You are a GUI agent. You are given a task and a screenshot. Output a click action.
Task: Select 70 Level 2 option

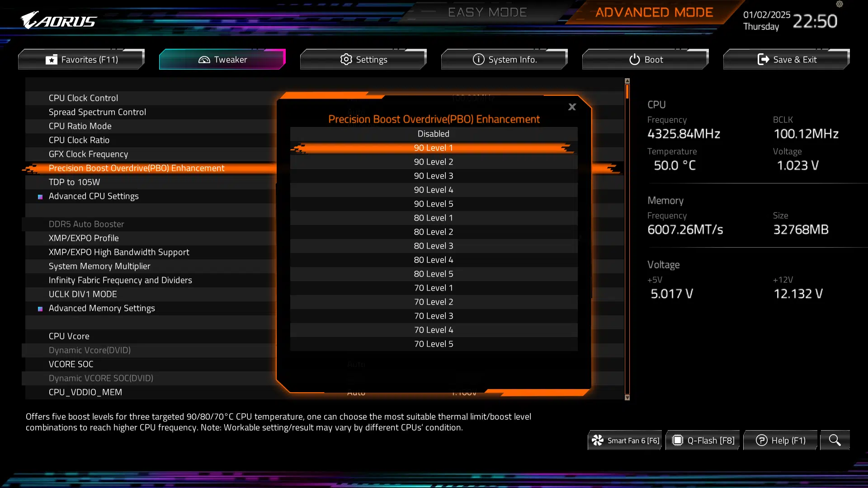pyautogui.click(x=434, y=302)
